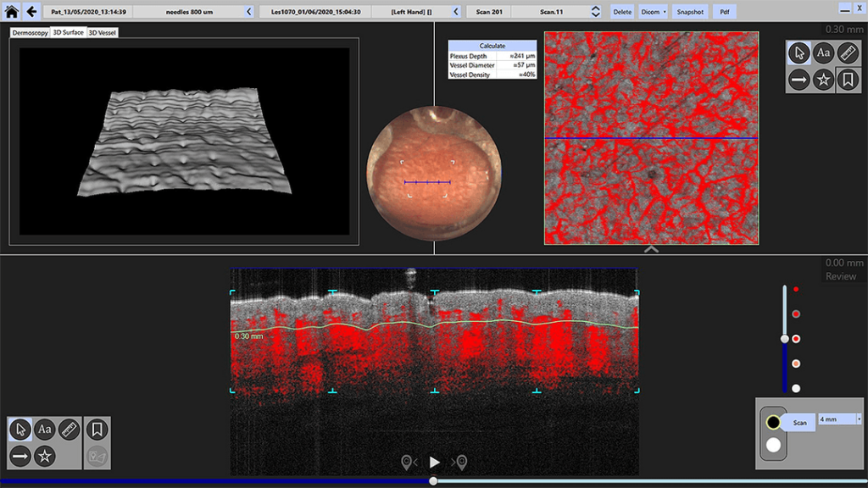Click the up stepper arrow beside Scan.11
This screenshot has width=868, height=488.
596,8
